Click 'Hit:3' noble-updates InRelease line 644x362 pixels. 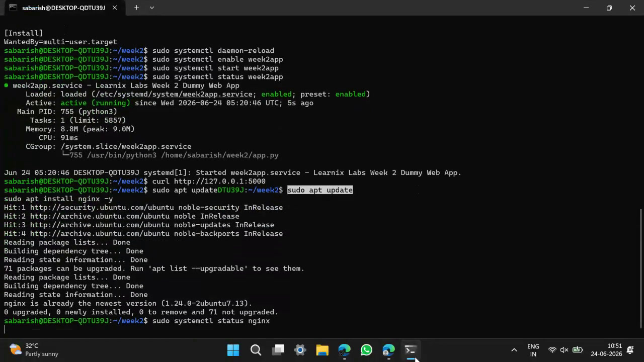click(139, 225)
